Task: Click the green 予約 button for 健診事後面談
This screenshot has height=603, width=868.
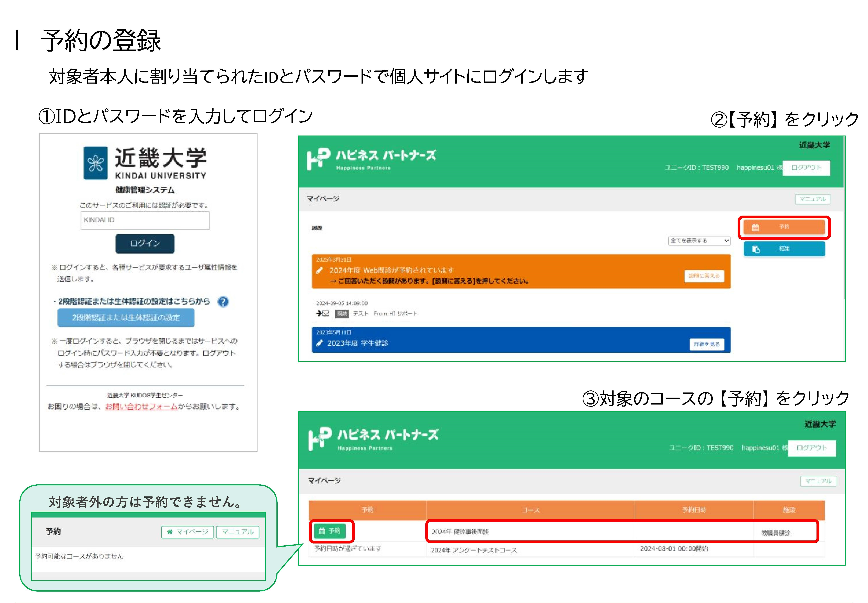Action: tap(330, 531)
